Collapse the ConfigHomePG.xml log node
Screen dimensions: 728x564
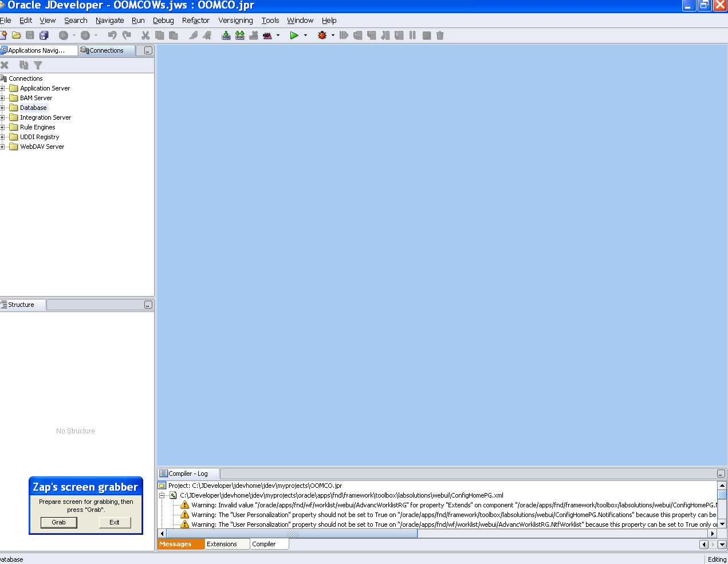(162, 496)
